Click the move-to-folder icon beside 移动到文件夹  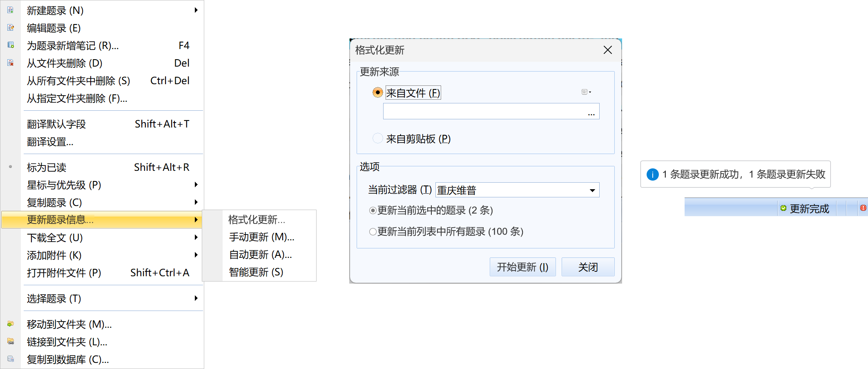click(11, 324)
